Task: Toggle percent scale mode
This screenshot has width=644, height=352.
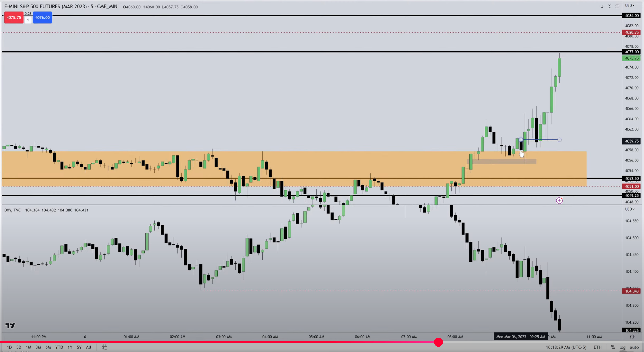Action: point(613,347)
